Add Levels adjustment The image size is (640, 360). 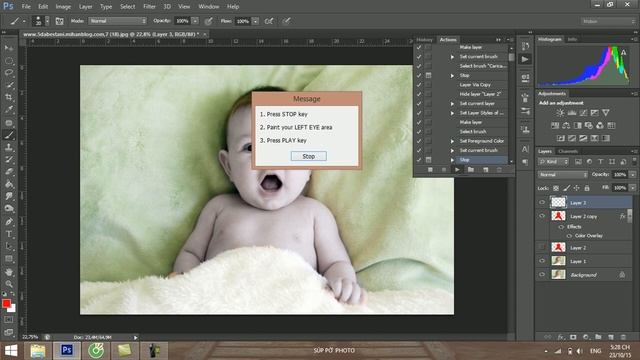(x=572, y=113)
